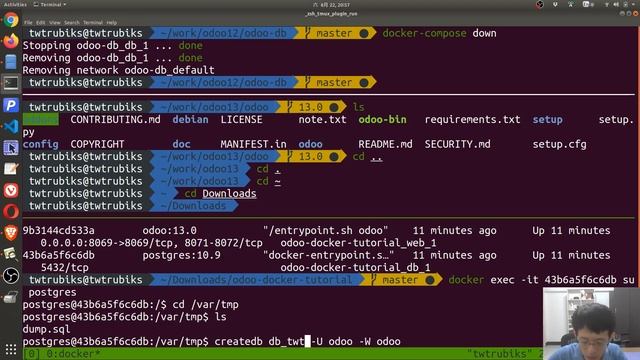The width and height of the screenshot is (640, 360).
Task: Show Applications grid button
Action: (x=11, y=349)
